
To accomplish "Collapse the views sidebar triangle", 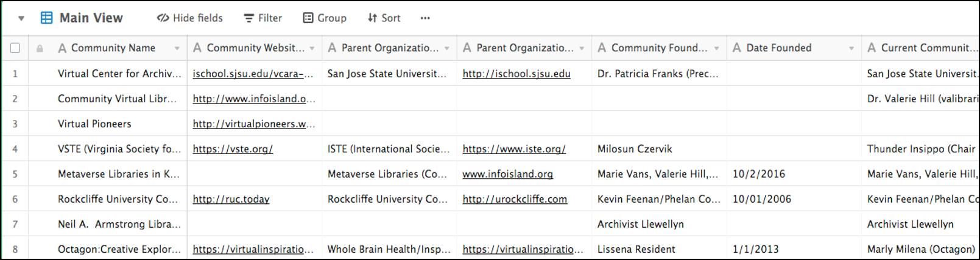I will (x=21, y=18).
